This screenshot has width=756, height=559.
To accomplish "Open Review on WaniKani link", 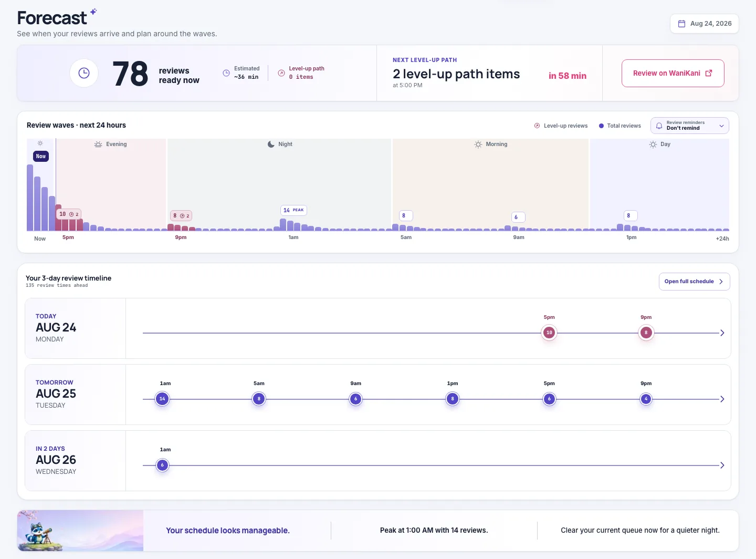I will pyautogui.click(x=673, y=73).
